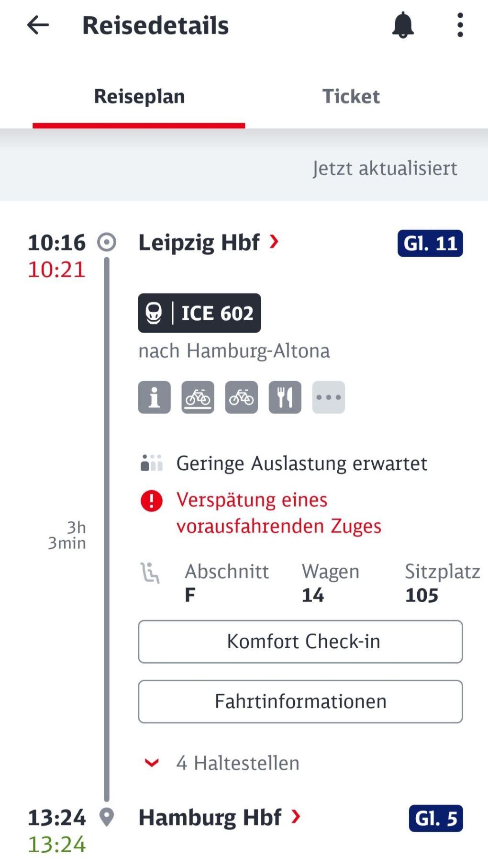
Task: Click the Komfort Check-in button
Action: pyautogui.click(x=300, y=642)
